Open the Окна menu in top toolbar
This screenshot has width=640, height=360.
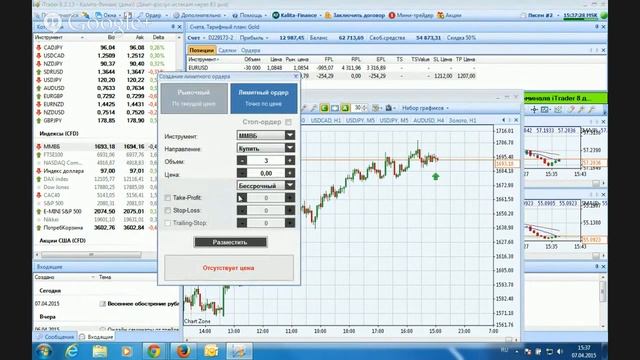click(x=108, y=16)
